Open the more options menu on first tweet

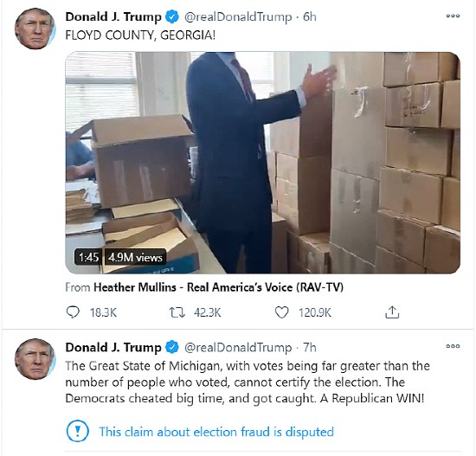[453, 16]
